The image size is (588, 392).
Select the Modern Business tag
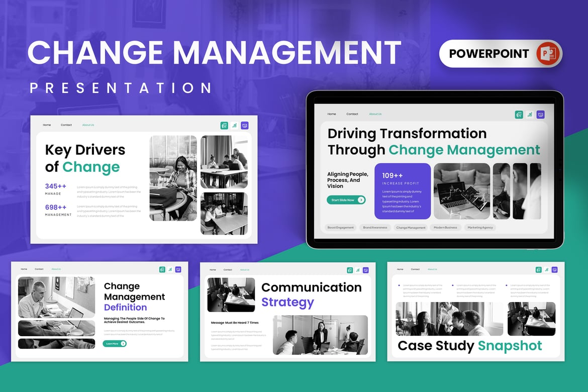[445, 227]
